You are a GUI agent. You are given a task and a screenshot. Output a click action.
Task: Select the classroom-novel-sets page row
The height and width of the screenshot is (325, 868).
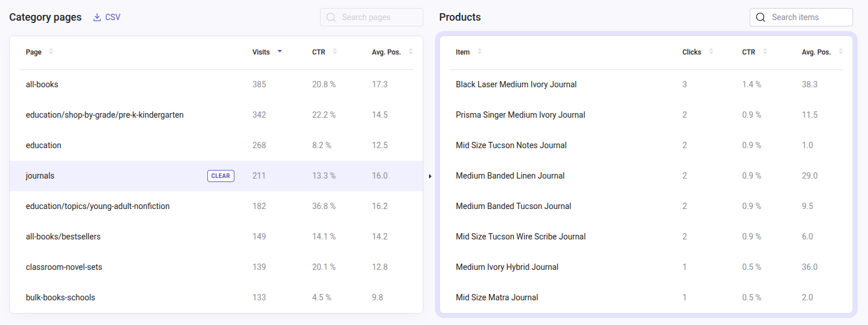(x=64, y=267)
